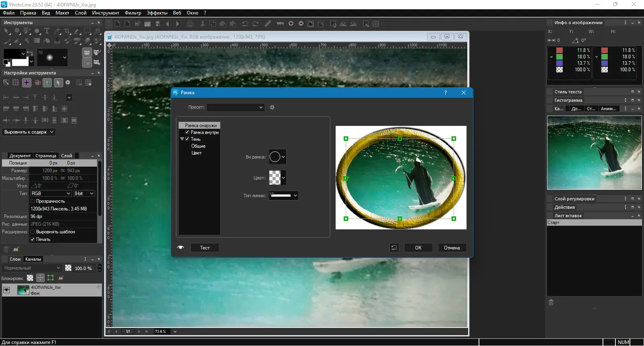
Task: Select the Stamp clone tool
Action: pos(57,41)
